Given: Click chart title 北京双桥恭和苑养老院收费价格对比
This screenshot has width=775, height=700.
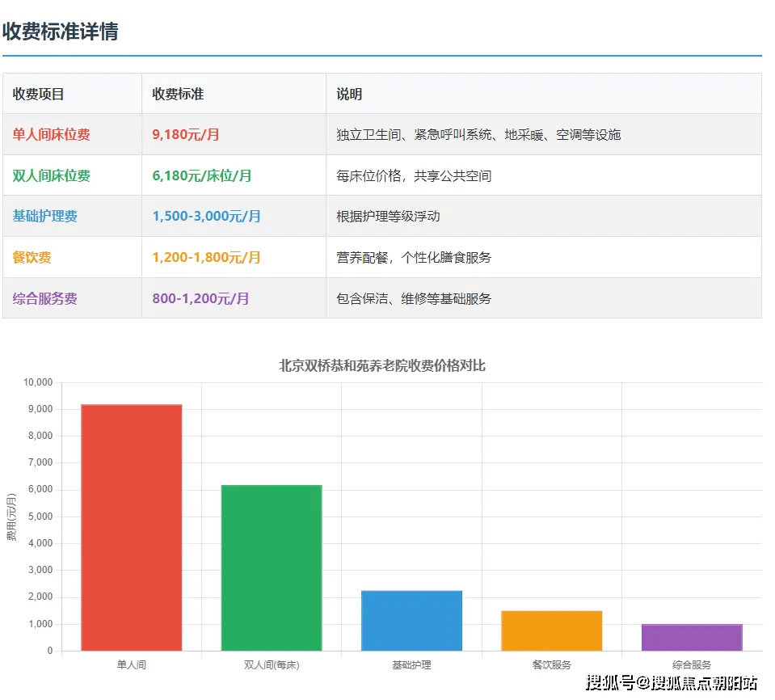Looking at the screenshot, I should 382,365.
